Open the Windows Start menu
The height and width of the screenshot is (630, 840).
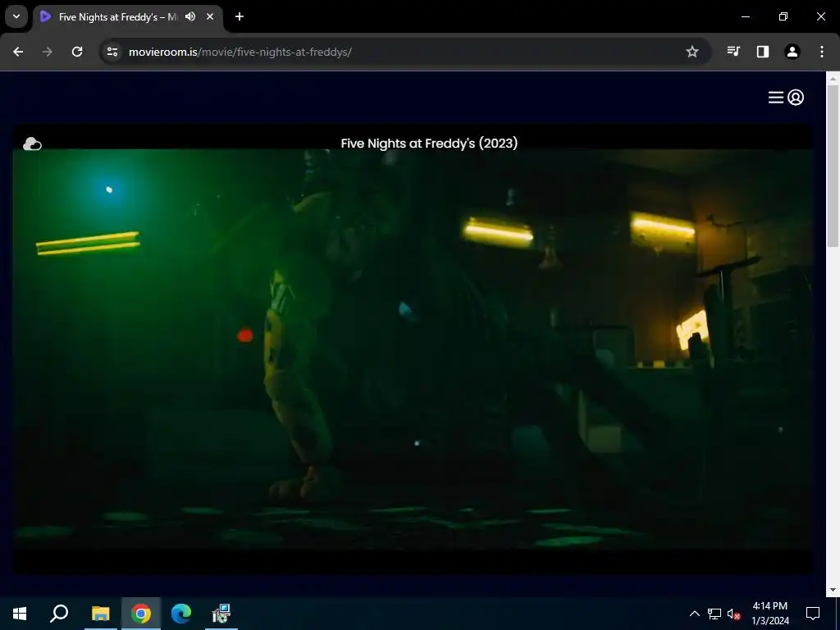pyautogui.click(x=20, y=614)
